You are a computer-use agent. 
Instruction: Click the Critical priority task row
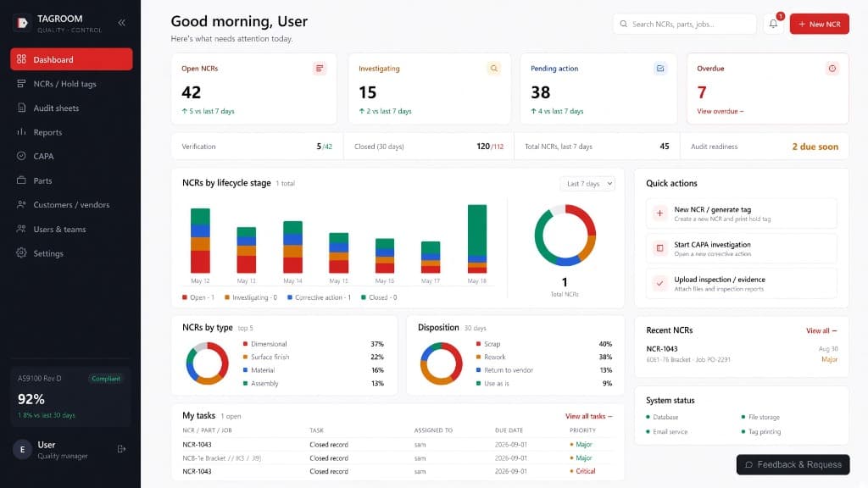[398, 471]
